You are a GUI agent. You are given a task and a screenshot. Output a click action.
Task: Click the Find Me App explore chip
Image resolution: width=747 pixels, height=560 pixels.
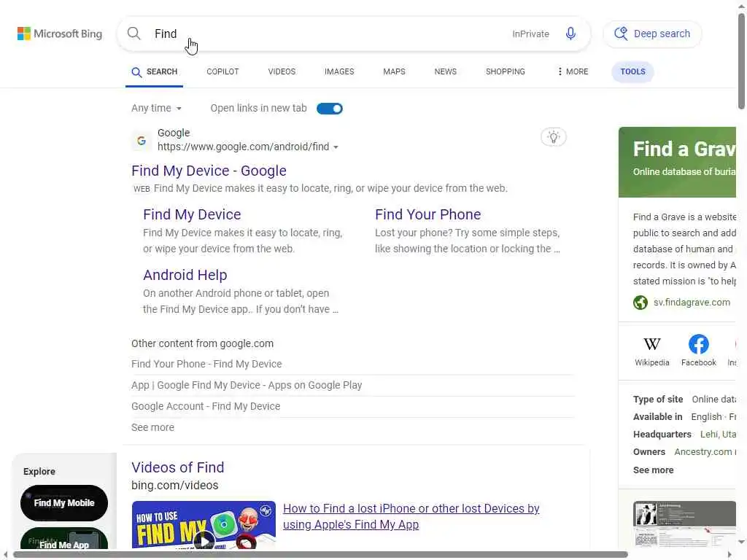(x=64, y=538)
